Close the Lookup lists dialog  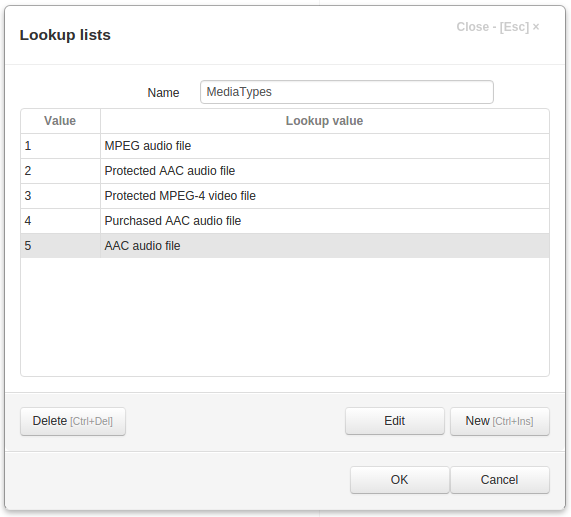(x=497, y=27)
